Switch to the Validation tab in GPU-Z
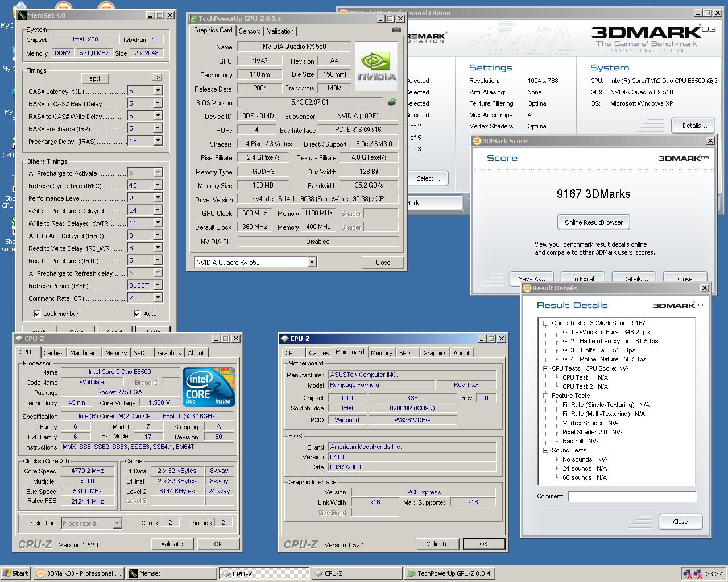The width and height of the screenshot is (728, 582). [280, 31]
